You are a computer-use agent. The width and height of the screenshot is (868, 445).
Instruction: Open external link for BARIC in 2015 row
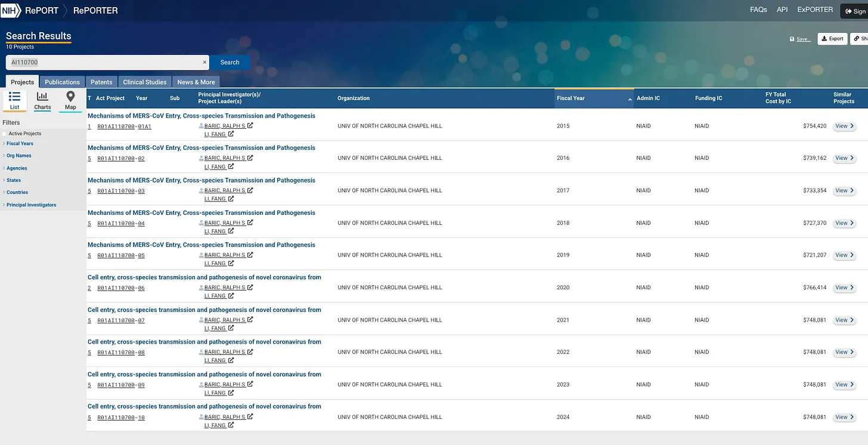[x=250, y=125]
